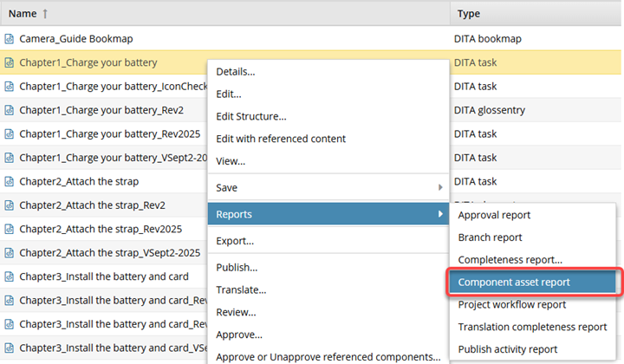Click the Chapter1_Charge your battery_Rev2 file icon
Image resolution: width=624 pixels, height=364 pixels.
coord(10,110)
